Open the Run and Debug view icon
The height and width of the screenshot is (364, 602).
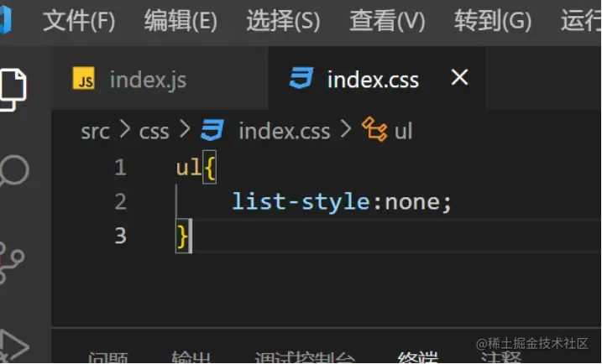[13, 344]
